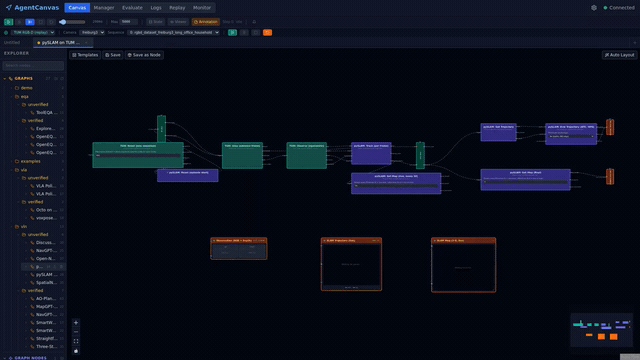Click the lock interactivity canvas control icon
The image size is (640, 360).
(x=76, y=351)
